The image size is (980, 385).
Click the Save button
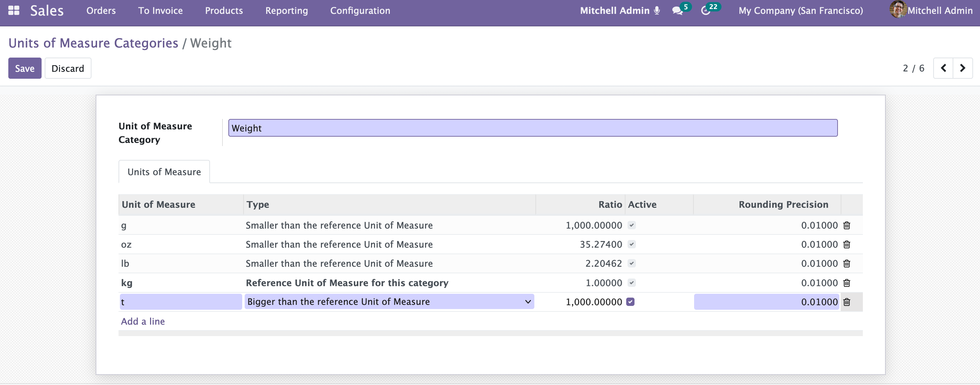coord(25,69)
